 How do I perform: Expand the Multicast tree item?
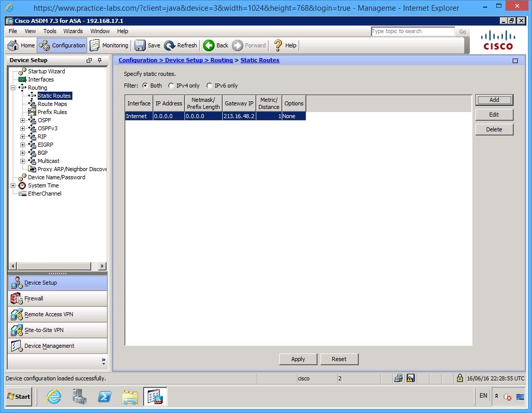(22, 161)
